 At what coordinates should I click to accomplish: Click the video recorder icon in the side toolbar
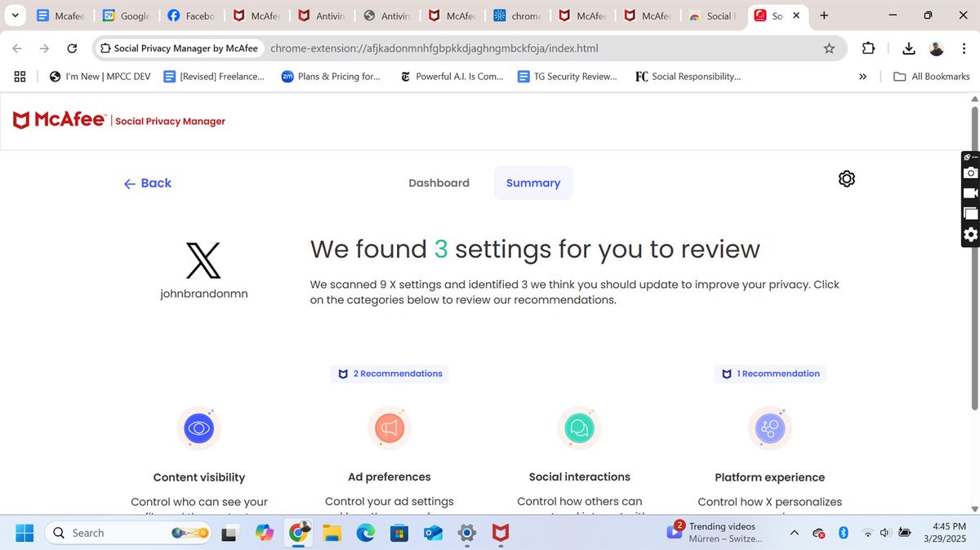point(970,193)
